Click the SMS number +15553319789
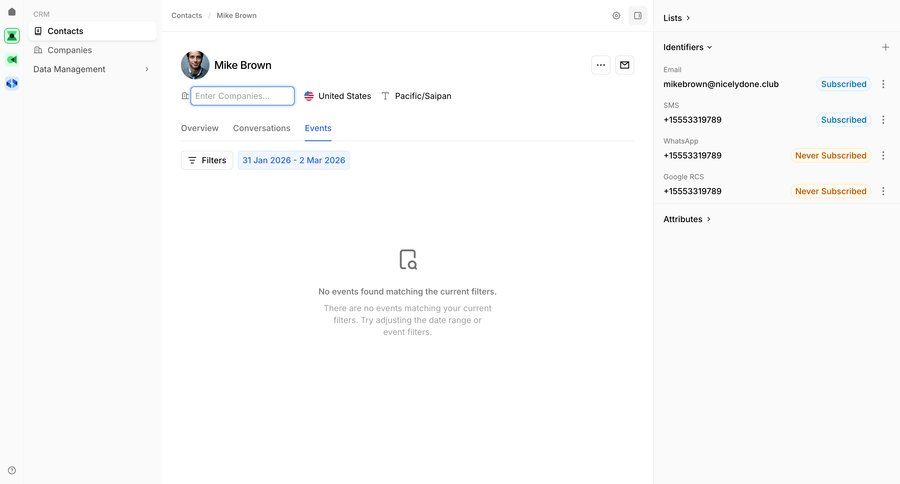This screenshot has width=900, height=484. point(692,119)
